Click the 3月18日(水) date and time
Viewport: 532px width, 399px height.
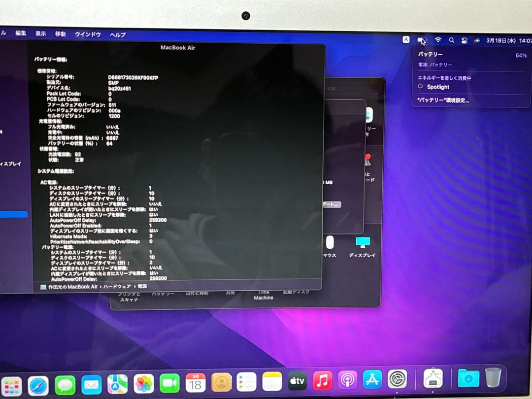[508, 41]
